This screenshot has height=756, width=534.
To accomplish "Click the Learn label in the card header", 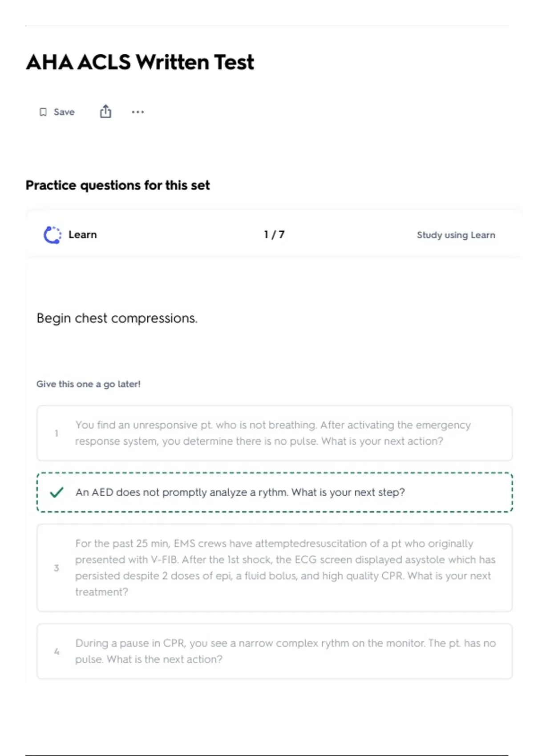I will click(x=83, y=235).
